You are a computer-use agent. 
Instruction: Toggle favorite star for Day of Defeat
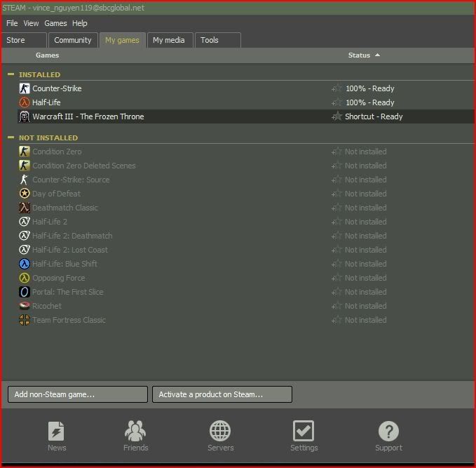tap(336, 194)
